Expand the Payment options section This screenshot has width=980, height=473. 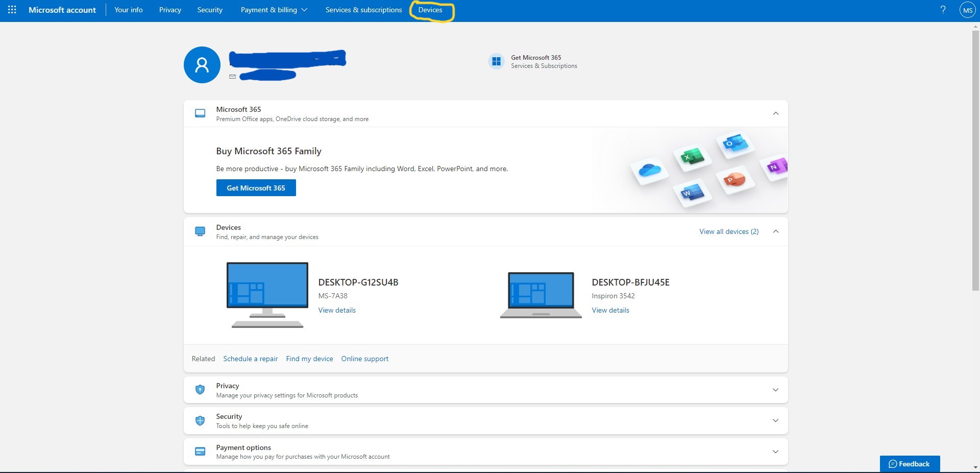[x=776, y=452]
